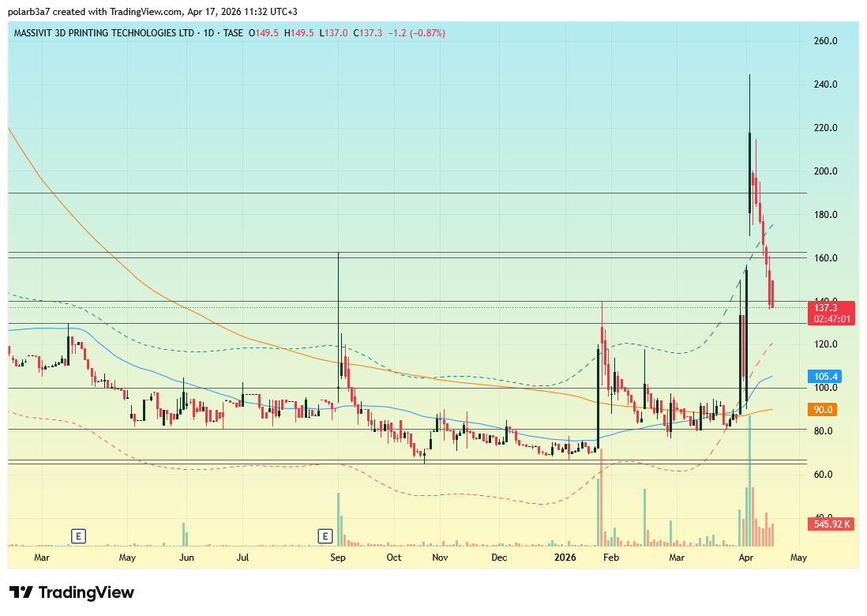
Task: Click the Oct label on the time axis
Action: pyautogui.click(x=394, y=558)
